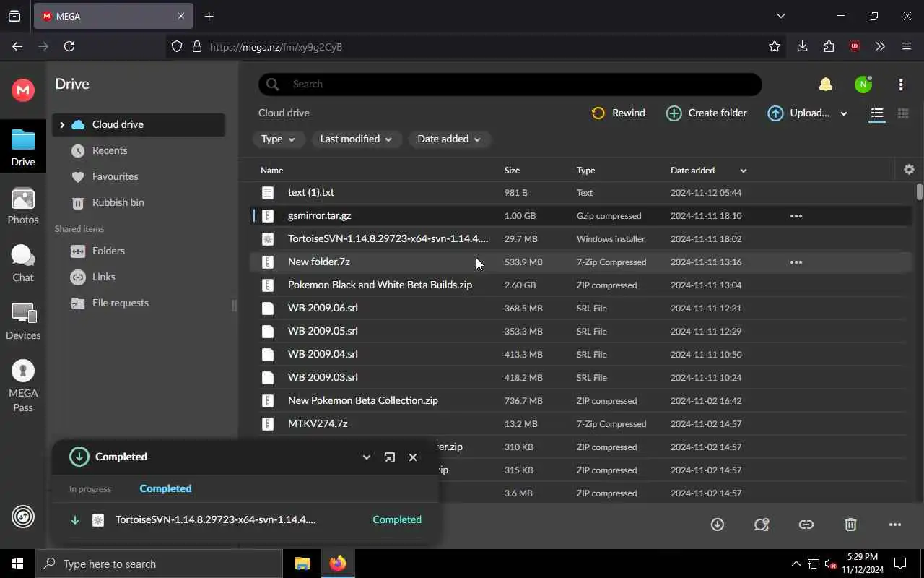Open the Drive section in sidebar

[x=23, y=148]
